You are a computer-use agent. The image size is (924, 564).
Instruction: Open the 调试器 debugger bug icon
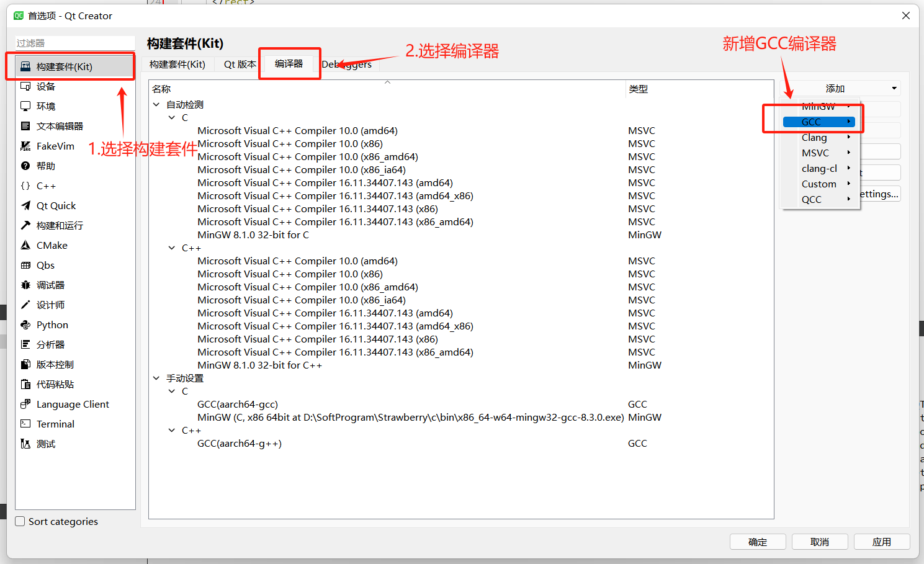coord(25,285)
